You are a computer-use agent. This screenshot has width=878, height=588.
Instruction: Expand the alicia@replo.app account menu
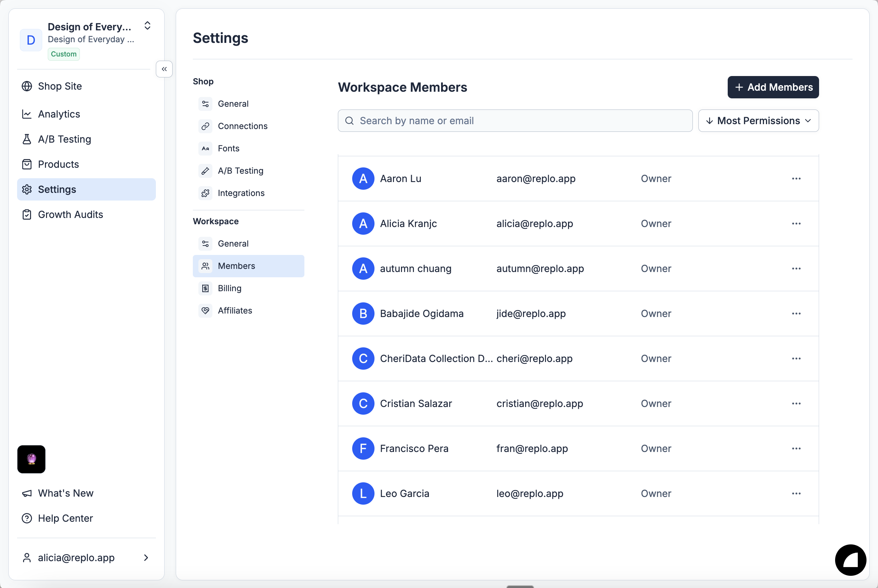click(86, 558)
